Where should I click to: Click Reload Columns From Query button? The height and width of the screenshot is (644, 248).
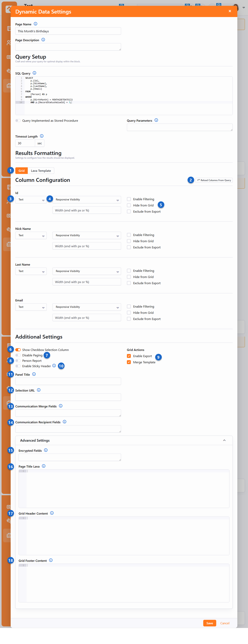[x=214, y=180]
